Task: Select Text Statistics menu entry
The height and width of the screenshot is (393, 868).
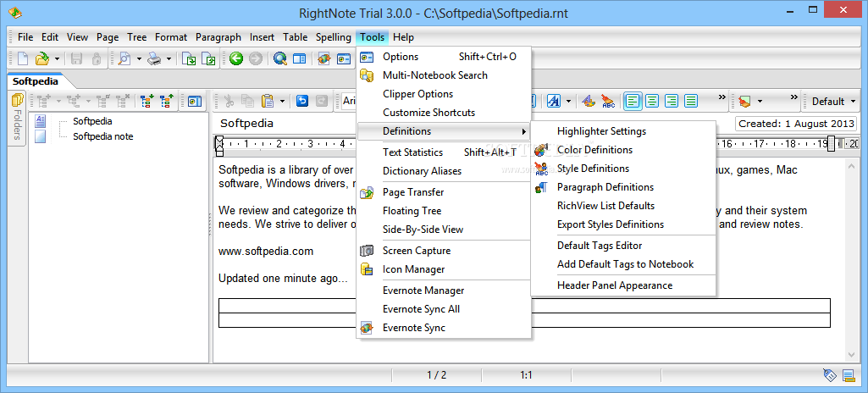Action: [444, 152]
